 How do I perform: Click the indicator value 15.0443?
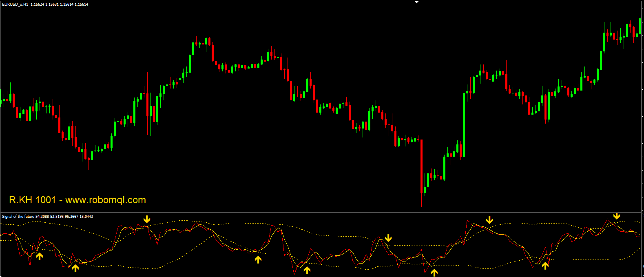(x=86, y=217)
